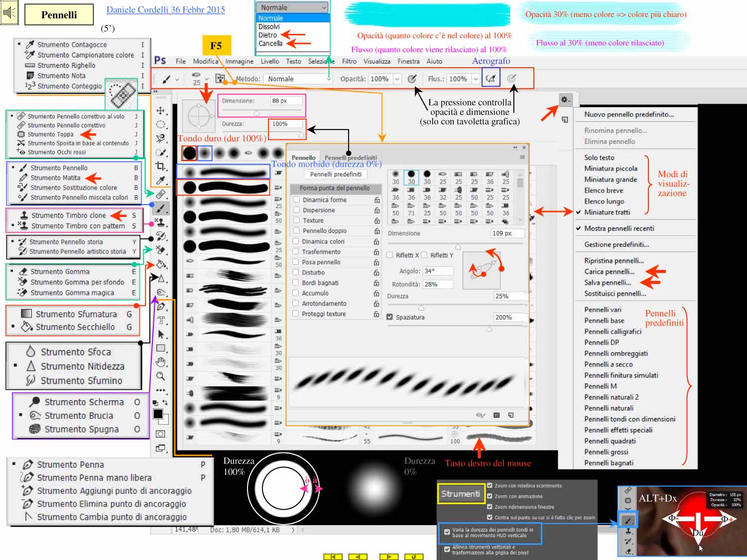Select the Eyedropper tool in the toolbar
747x560 pixels.
pos(160,180)
